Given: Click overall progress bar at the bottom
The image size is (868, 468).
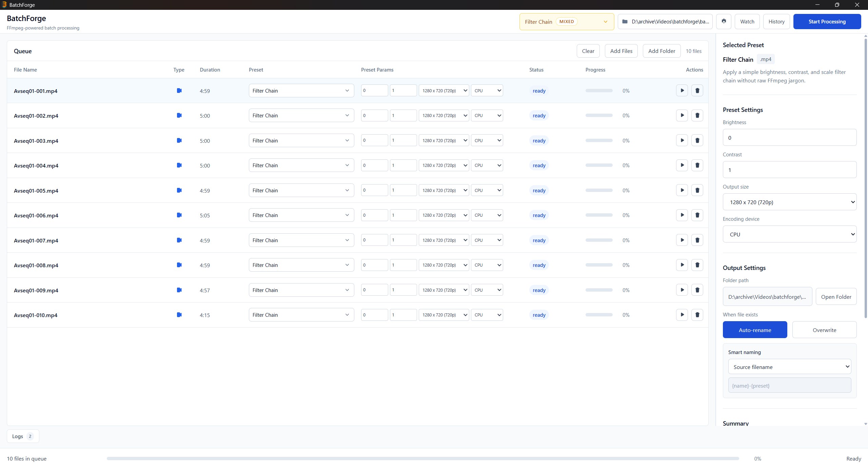Looking at the screenshot, I should coord(423,459).
